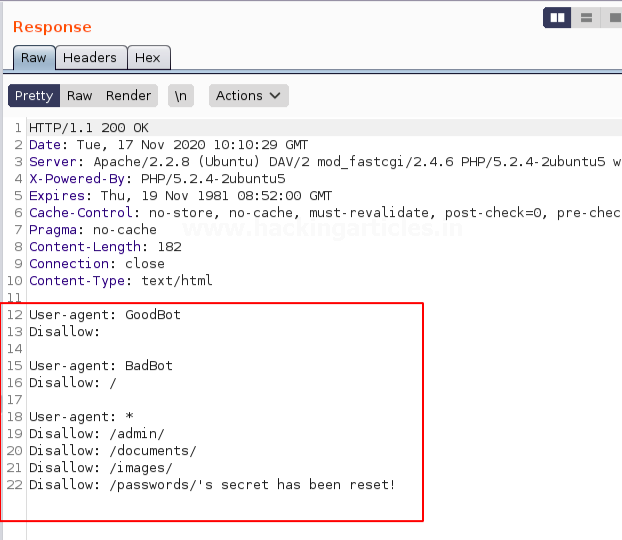622x540 pixels.
Task: Select the combined single-pane layout icon
Action: [613, 18]
